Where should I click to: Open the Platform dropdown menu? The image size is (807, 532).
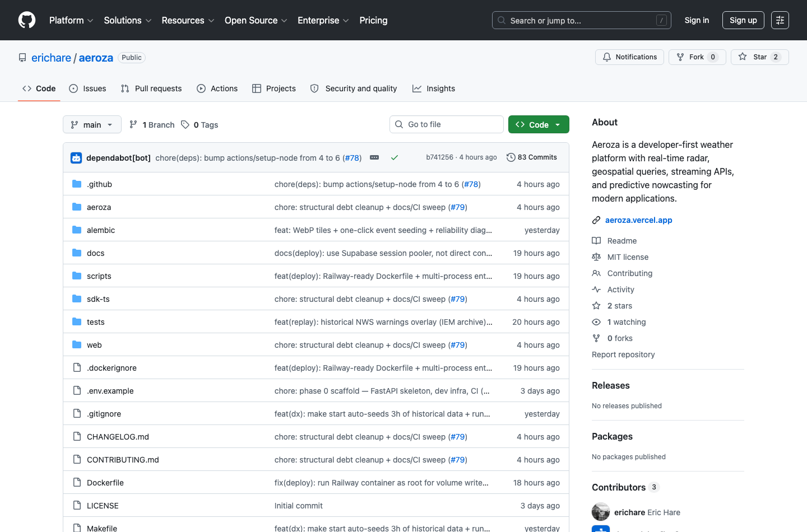[x=71, y=20]
